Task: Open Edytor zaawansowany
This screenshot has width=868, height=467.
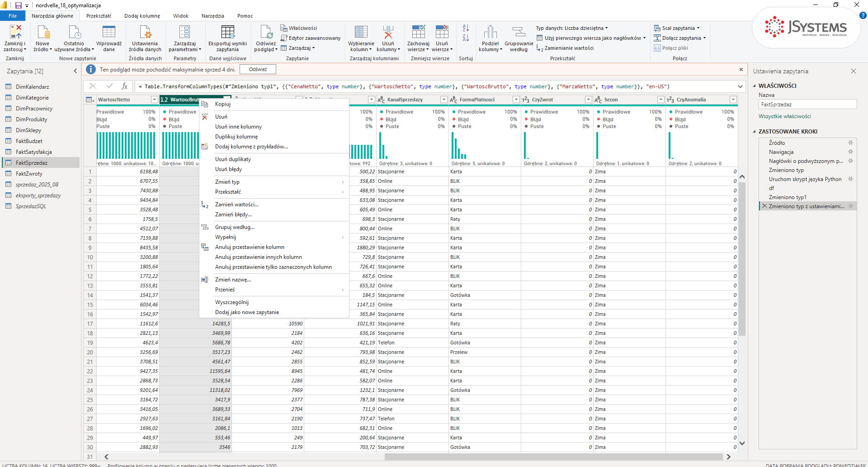Action: tap(311, 38)
